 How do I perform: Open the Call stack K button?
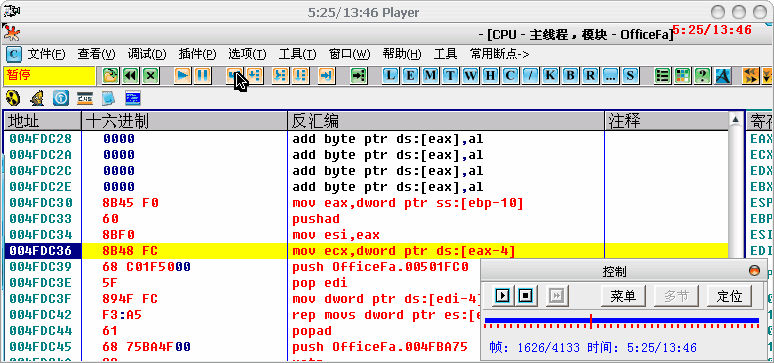pyautogui.click(x=550, y=76)
